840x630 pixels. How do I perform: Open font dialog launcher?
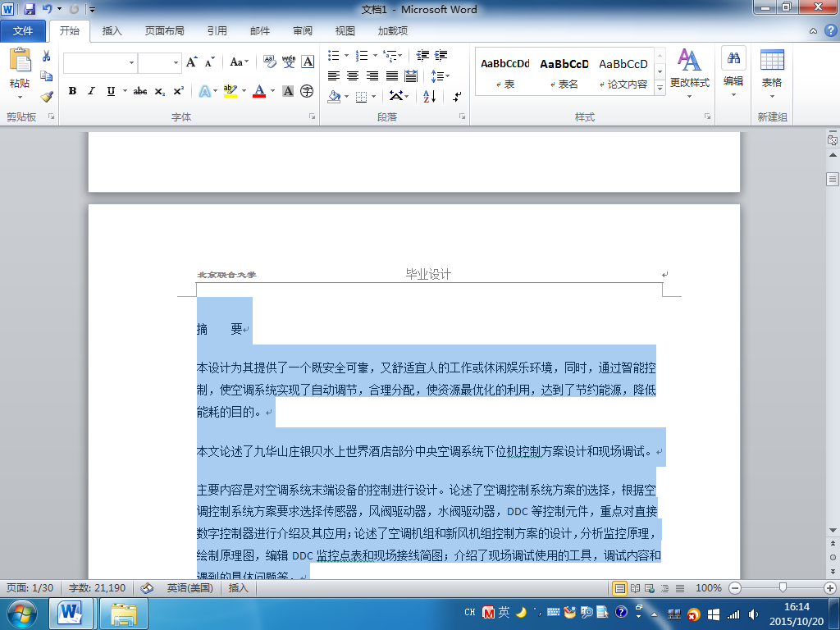click(x=313, y=116)
